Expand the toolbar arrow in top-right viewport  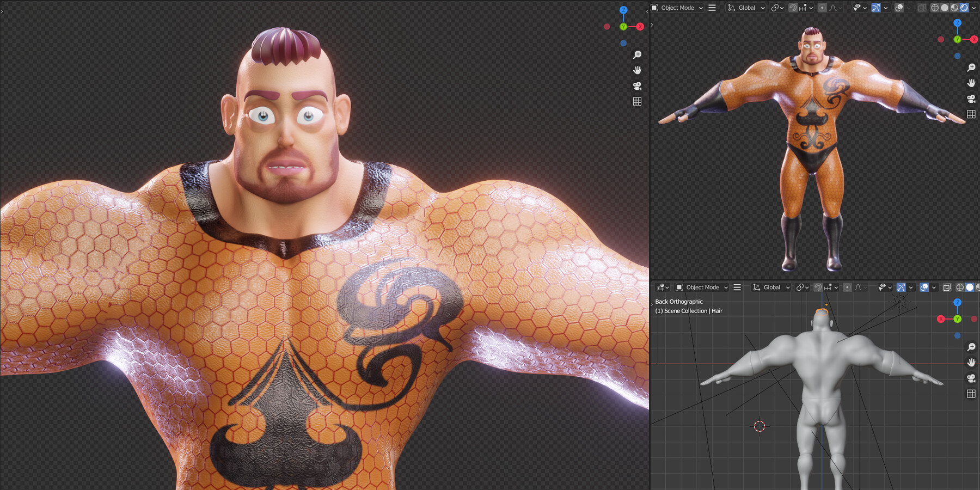tap(652, 24)
